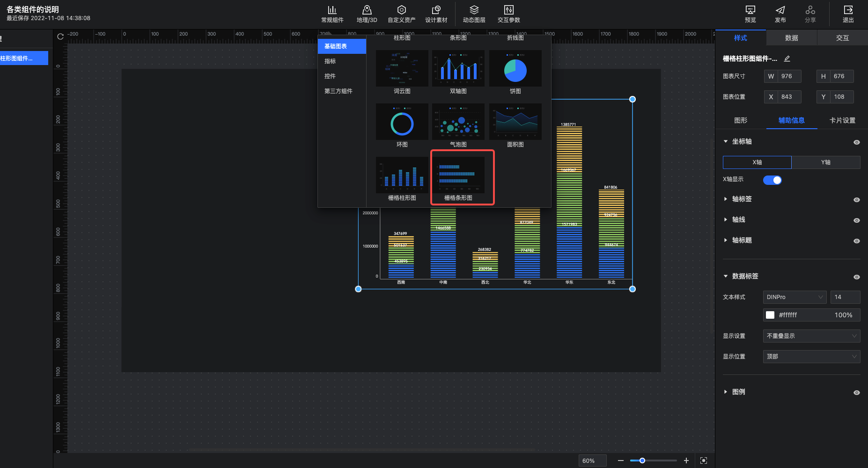Toggle visibility eye for 图例
Screen dimensions: 868x468
856,393
